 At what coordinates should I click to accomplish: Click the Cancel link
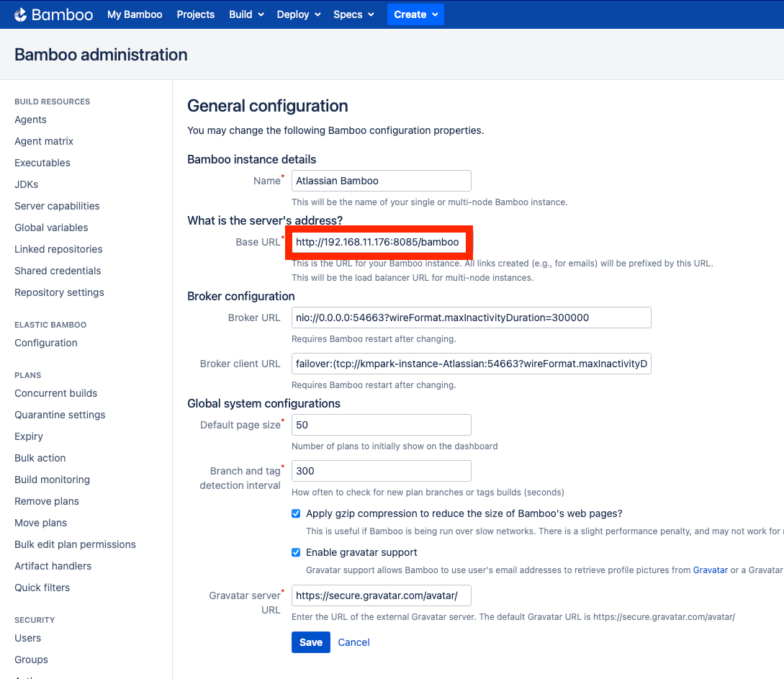point(353,642)
